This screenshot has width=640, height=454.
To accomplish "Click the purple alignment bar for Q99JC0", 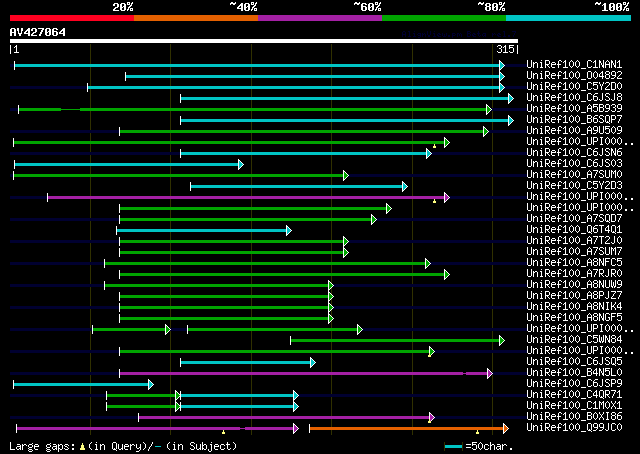I will tap(158, 429).
